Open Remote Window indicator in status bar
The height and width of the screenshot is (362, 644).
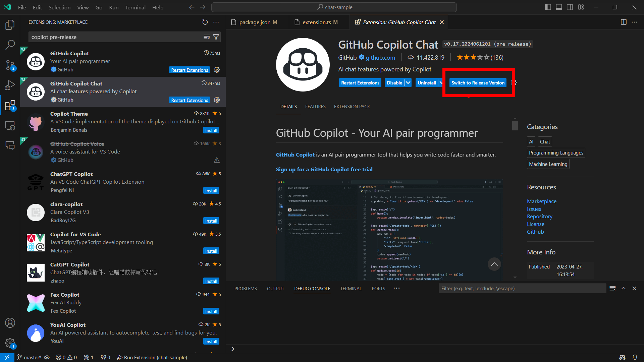pos(7,357)
